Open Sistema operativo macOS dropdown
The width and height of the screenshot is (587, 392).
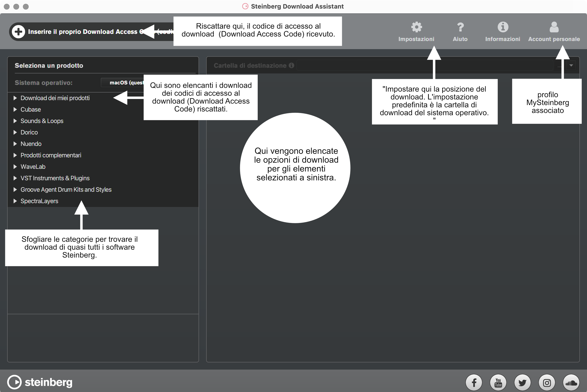122,83
